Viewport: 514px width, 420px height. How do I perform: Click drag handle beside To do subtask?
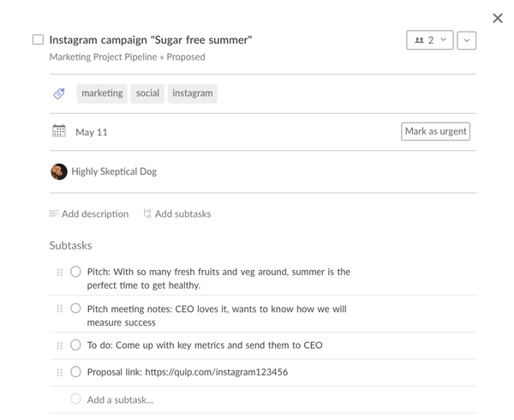(x=59, y=345)
